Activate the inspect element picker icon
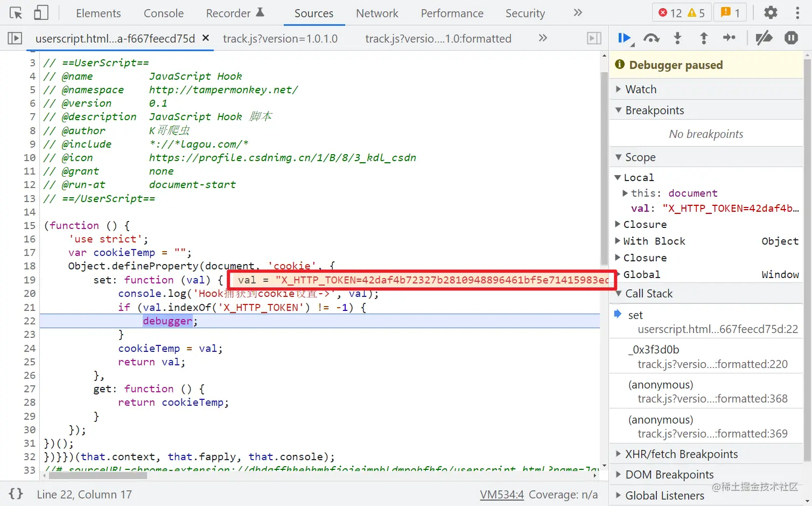This screenshot has width=812, height=506. [16, 13]
